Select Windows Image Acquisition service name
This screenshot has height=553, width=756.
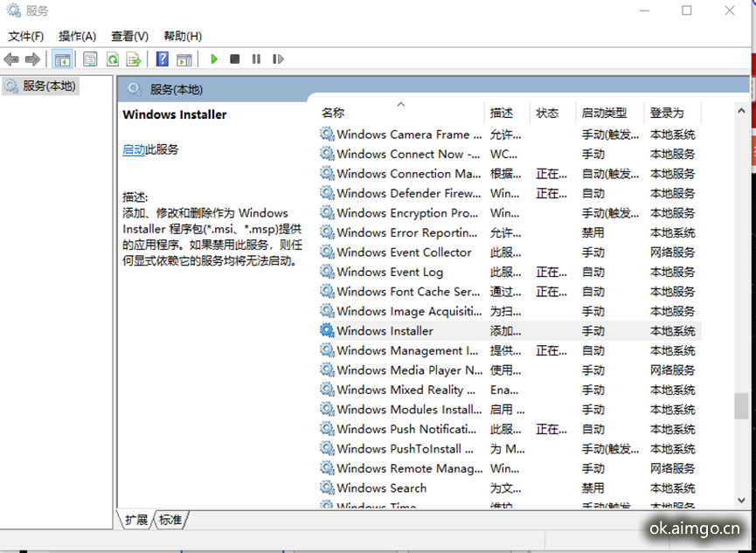(409, 311)
